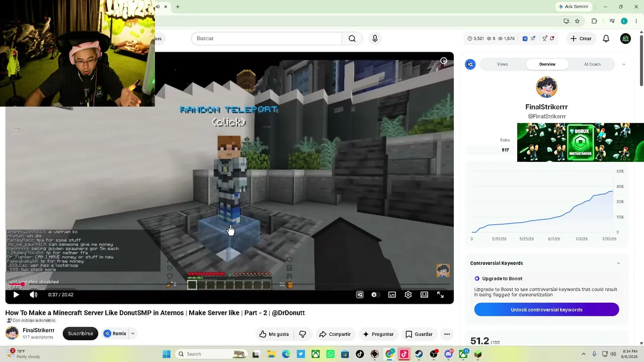Open WhatsApp from the taskbar

tap(330, 354)
